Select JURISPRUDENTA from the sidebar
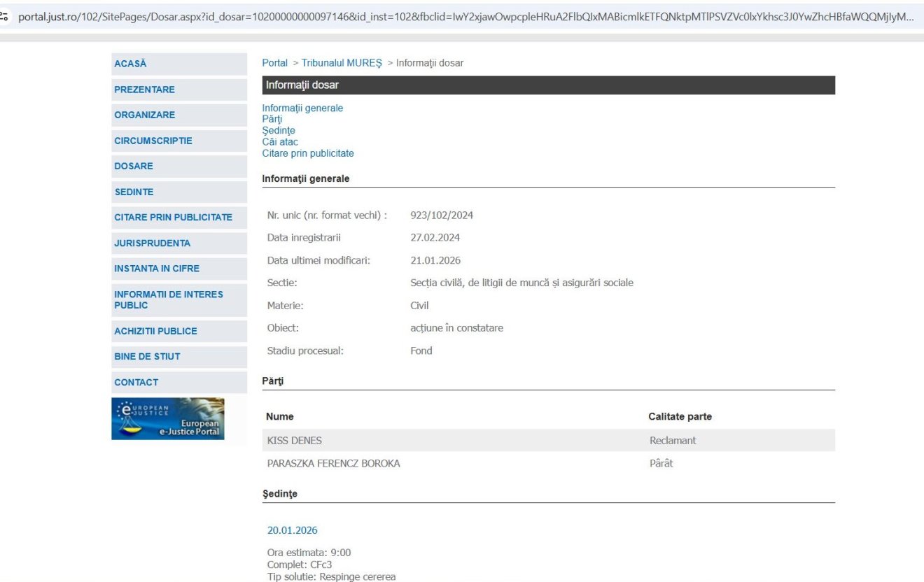The height and width of the screenshot is (582, 924). point(152,243)
